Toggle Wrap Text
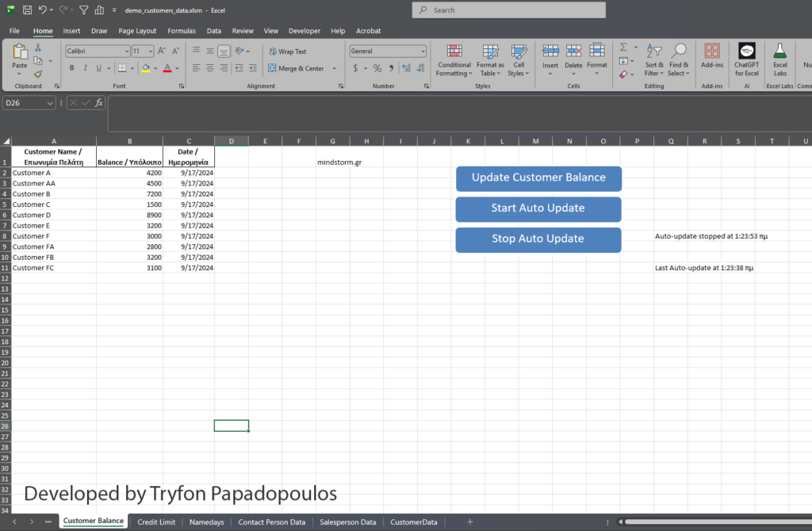 click(287, 52)
